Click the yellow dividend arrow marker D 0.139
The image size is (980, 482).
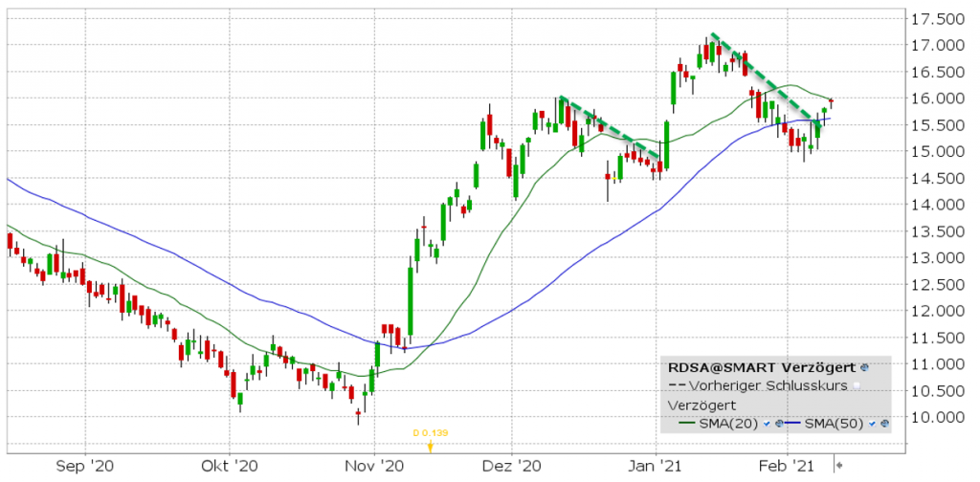[430, 446]
